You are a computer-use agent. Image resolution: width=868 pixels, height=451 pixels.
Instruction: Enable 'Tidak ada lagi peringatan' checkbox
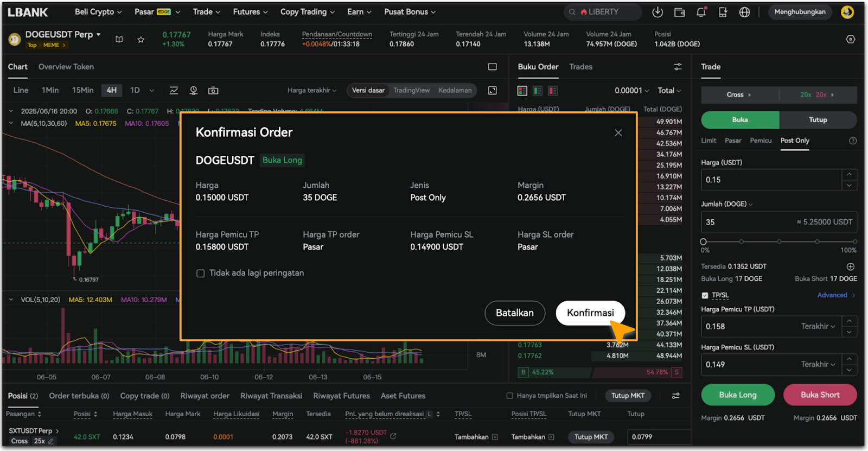click(201, 274)
